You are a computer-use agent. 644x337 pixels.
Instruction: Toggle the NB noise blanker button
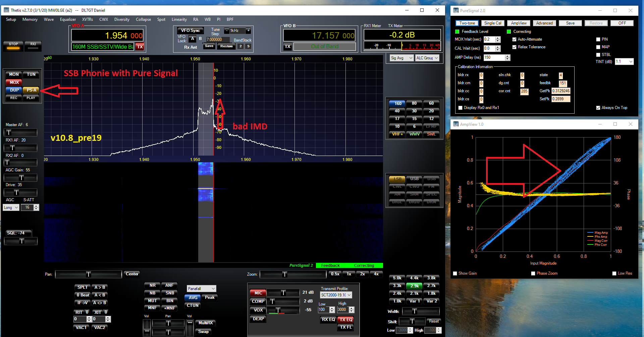point(153,293)
